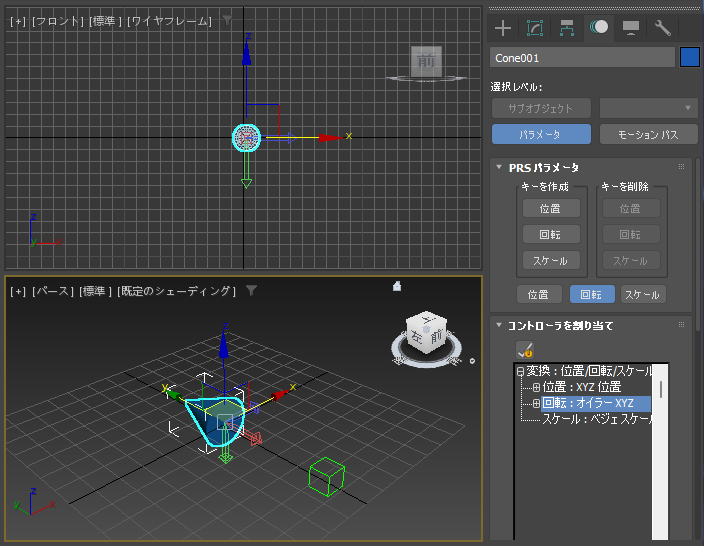Open the Front viewport [標準] menu
Screen dimensions: 704x546
click(106, 21)
